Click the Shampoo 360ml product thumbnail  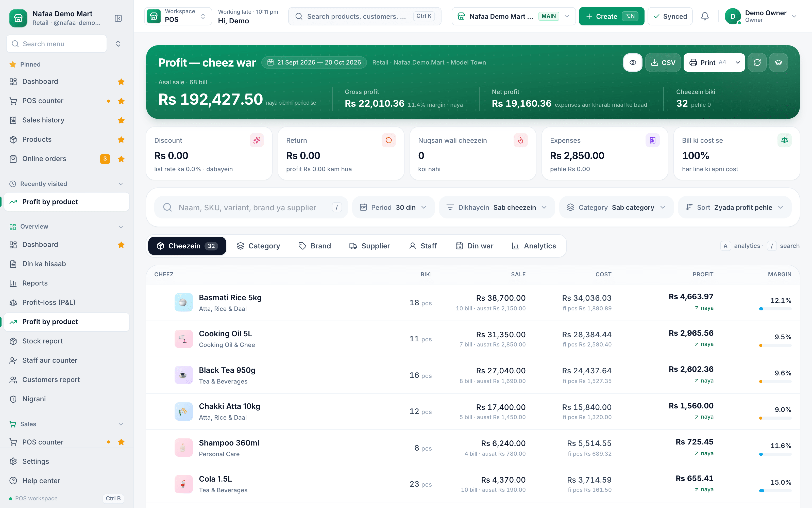click(x=183, y=448)
